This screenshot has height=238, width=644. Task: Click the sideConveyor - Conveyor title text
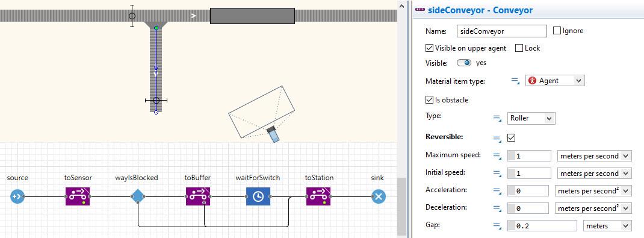point(480,10)
